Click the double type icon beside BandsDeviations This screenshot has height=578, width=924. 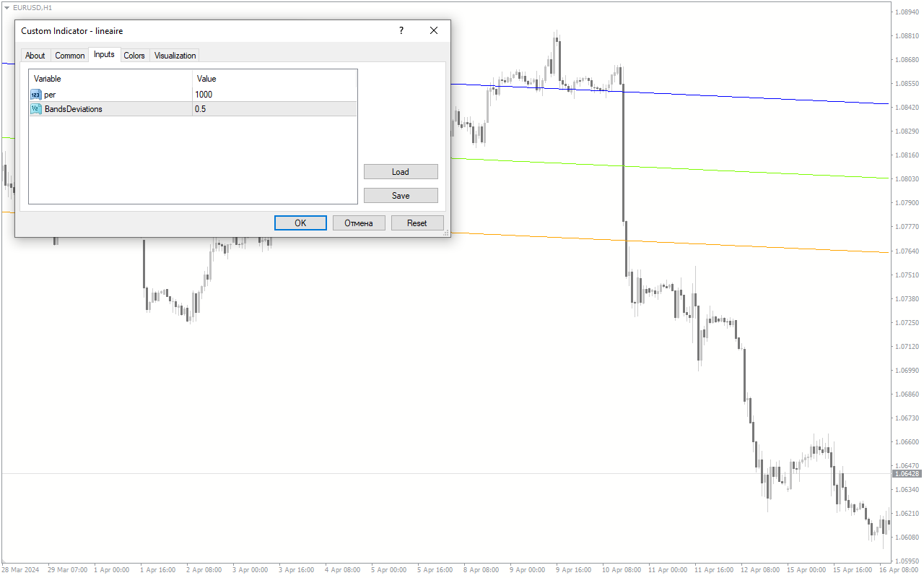[36, 109]
